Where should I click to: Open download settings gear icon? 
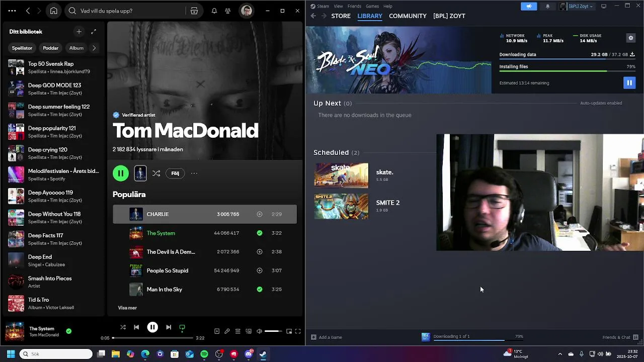(631, 38)
